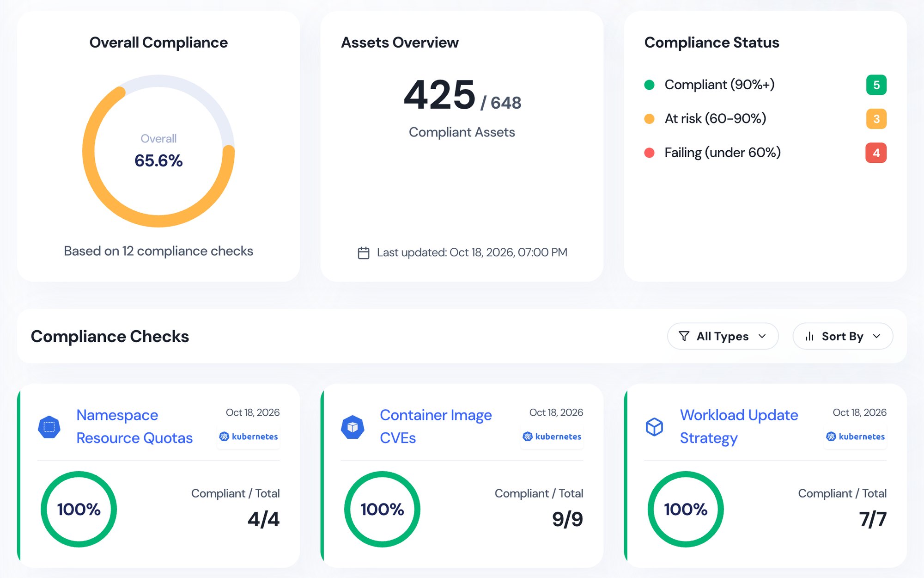Open the Container Image CVEs check
The image size is (924, 578).
[x=436, y=426]
